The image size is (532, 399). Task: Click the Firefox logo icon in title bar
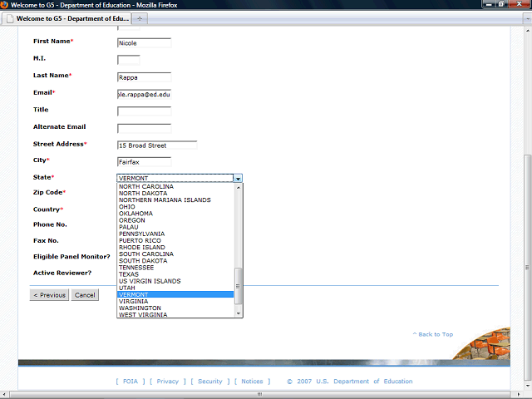click(x=4, y=5)
